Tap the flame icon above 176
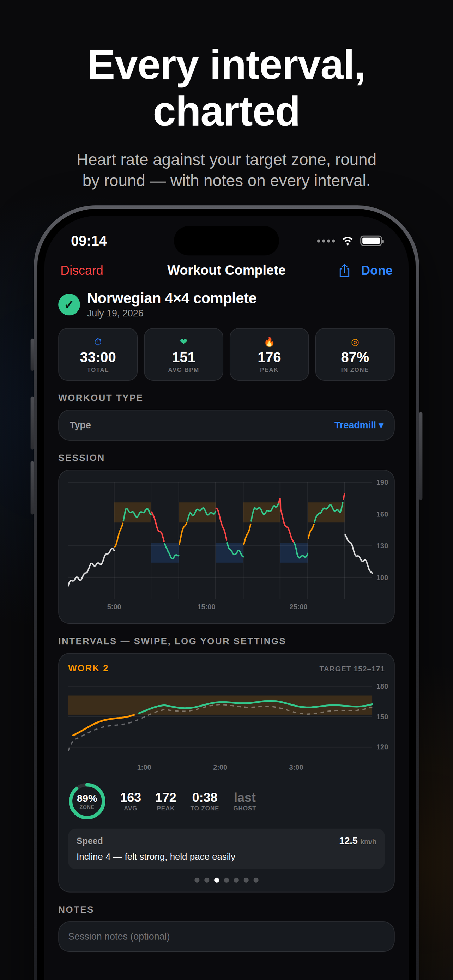 point(269,341)
